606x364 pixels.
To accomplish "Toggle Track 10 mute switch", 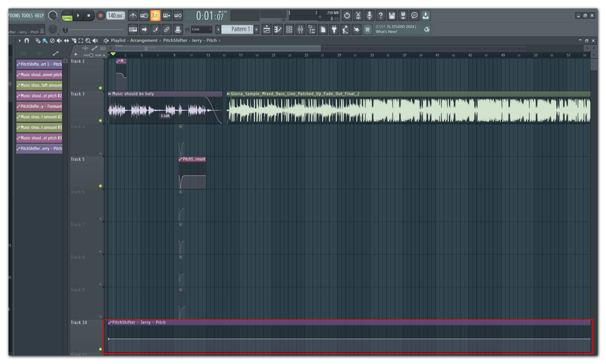I will [100, 349].
